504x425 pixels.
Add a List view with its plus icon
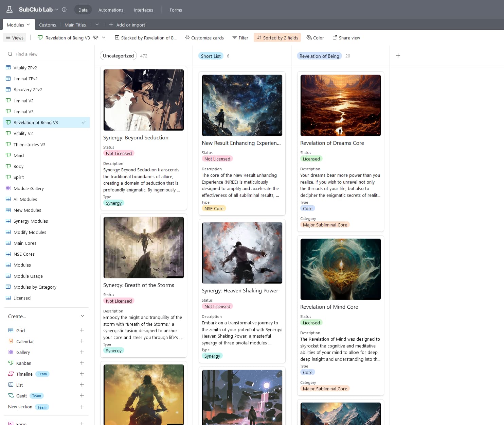point(82,385)
